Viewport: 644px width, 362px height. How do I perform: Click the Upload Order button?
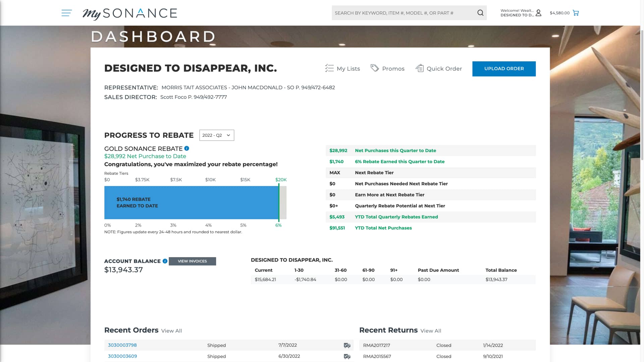(504, 69)
